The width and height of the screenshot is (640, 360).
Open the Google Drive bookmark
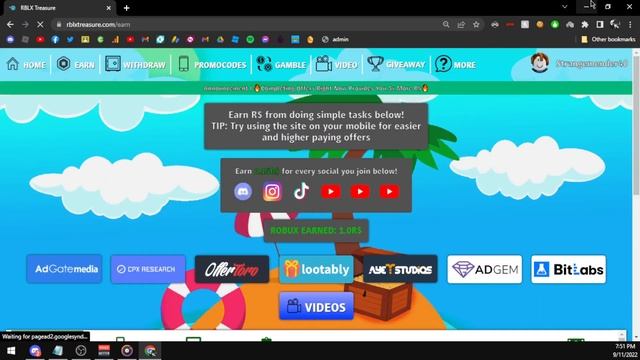coord(220,39)
